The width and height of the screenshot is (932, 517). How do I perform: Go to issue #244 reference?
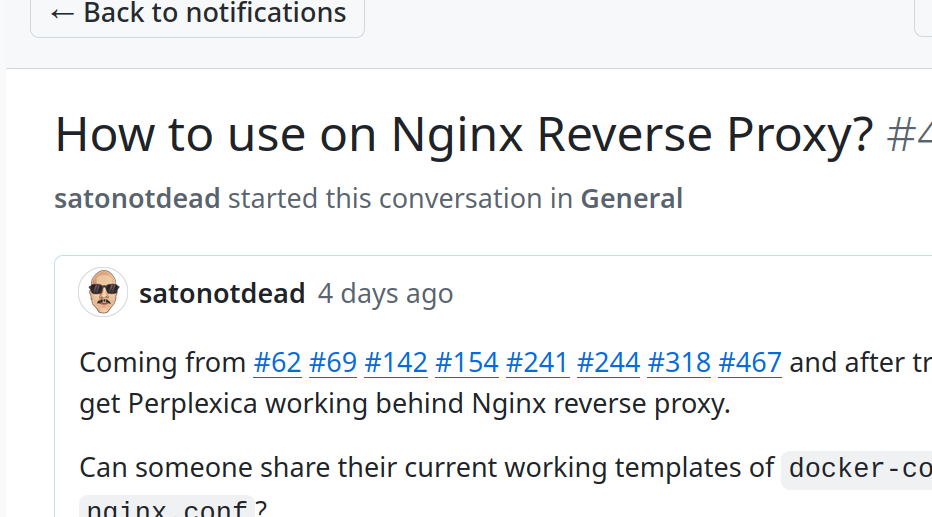pos(609,362)
